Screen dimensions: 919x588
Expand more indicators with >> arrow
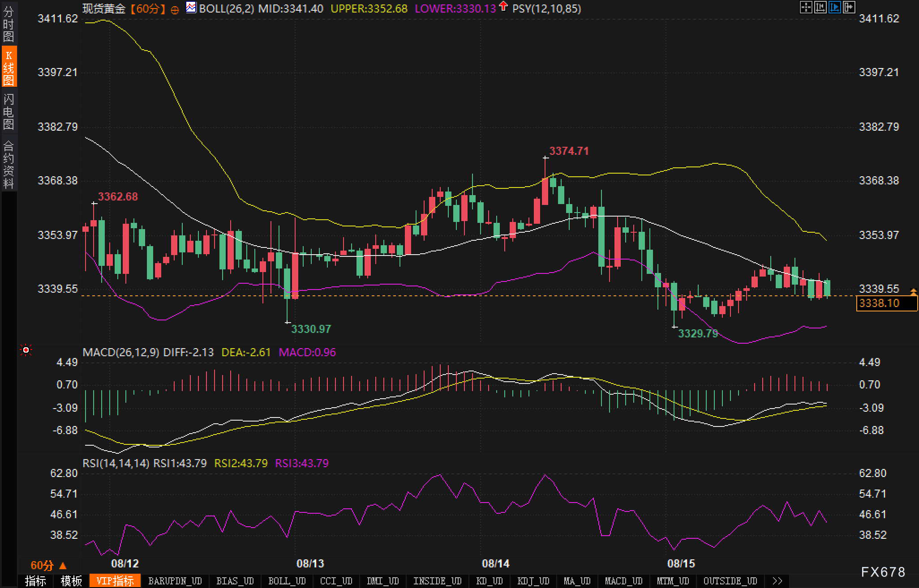777,581
